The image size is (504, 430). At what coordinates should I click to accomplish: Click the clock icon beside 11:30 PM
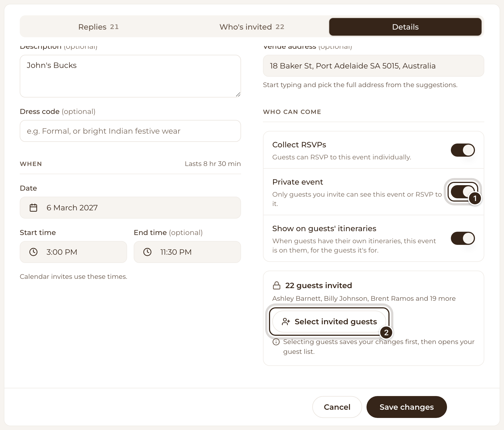[147, 252]
